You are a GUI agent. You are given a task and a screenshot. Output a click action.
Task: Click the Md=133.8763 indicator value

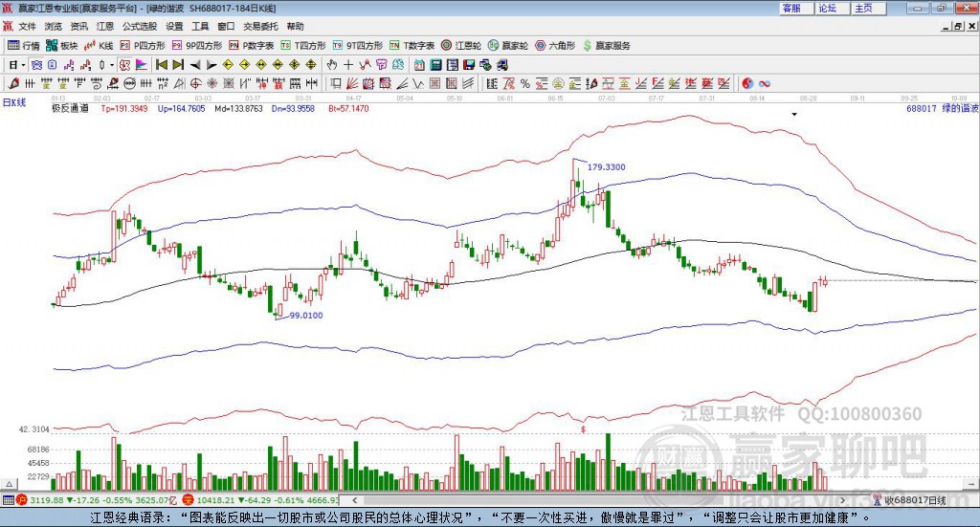[238, 108]
